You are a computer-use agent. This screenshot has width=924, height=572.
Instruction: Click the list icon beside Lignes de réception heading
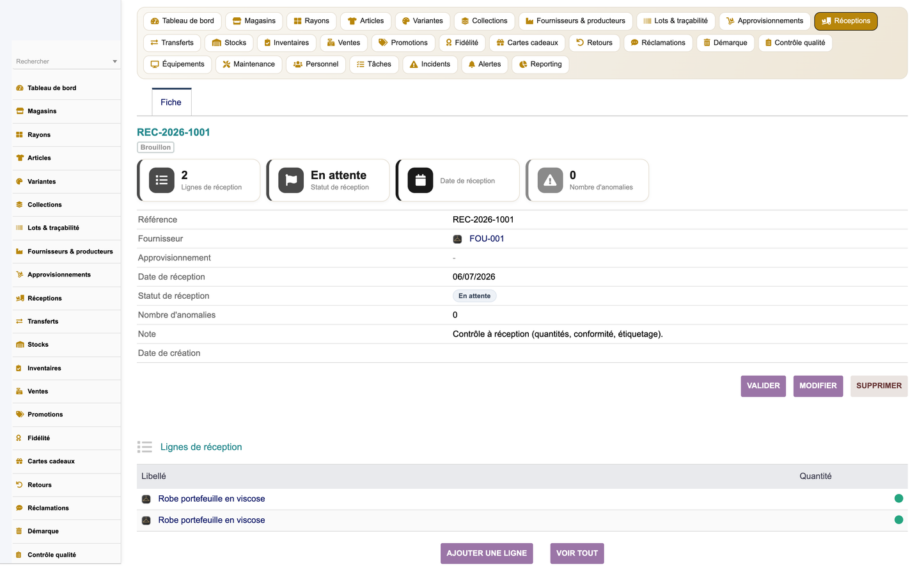coord(145,447)
